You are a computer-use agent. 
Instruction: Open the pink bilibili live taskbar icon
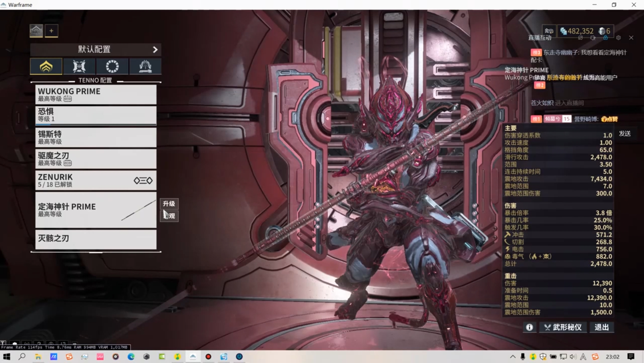tap(100, 357)
